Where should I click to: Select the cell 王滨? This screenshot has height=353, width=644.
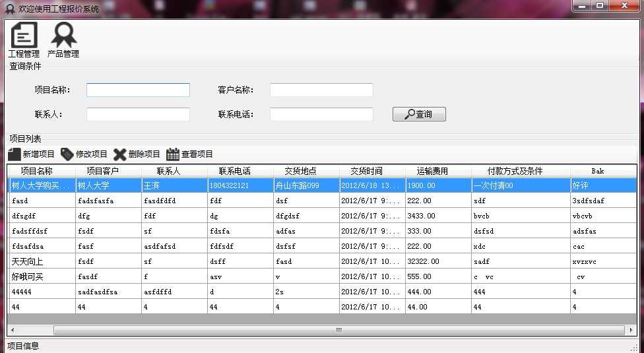click(175, 185)
